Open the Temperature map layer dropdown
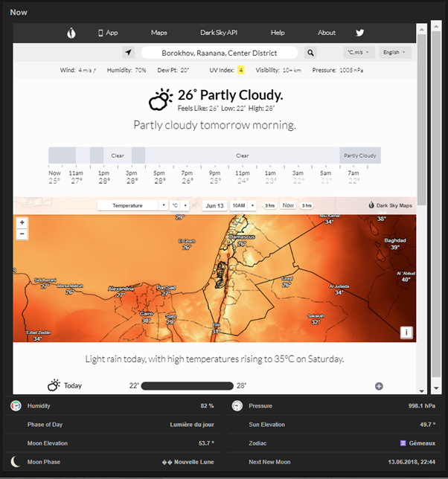Screen dimensions: 448x479 tap(132, 205)
